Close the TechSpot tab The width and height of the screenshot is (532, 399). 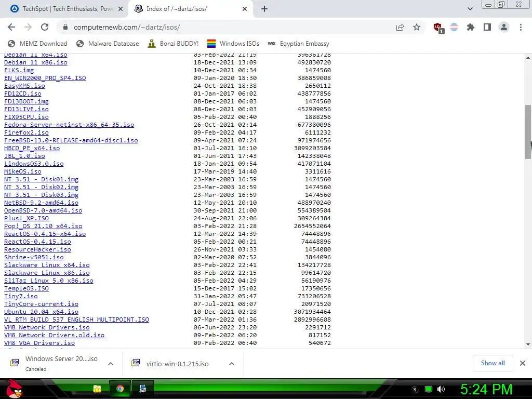click(x=121, y=9)
